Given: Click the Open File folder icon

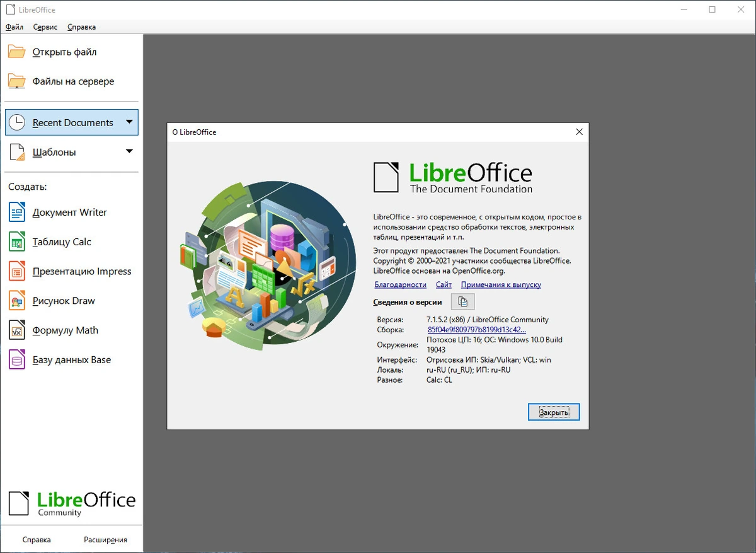Looking at the screenshot, I should tap(17, 52).
